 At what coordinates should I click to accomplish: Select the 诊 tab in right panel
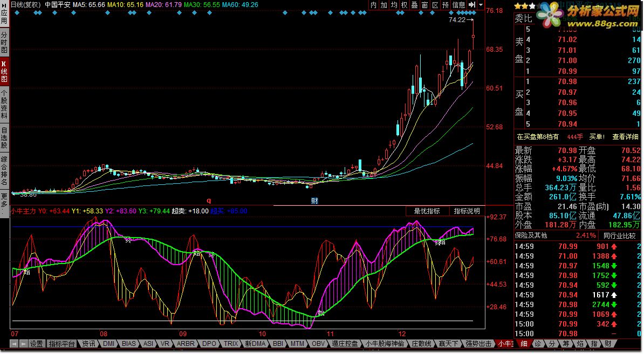pyautogui.click(x=538, y=344)
